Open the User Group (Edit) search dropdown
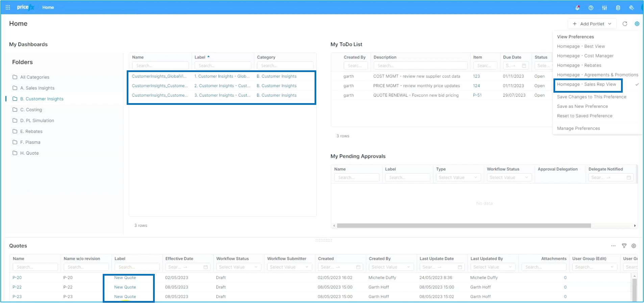The image size is (644, 303). (594, 267)
